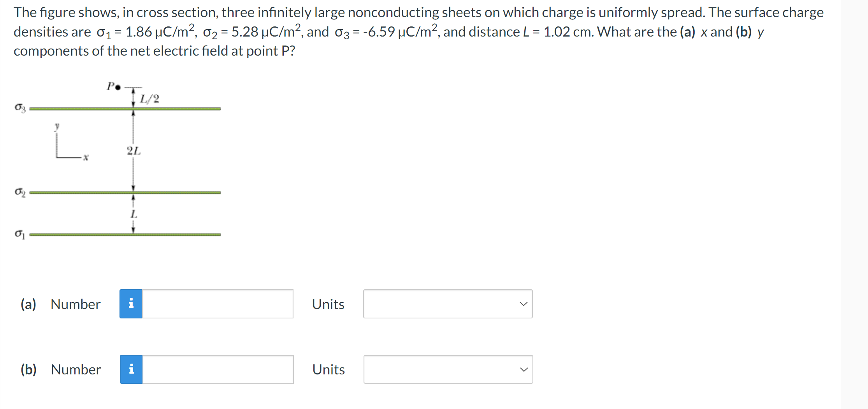Focus the part (b) Number input field

pyautogui.click(x=218, y=369)
